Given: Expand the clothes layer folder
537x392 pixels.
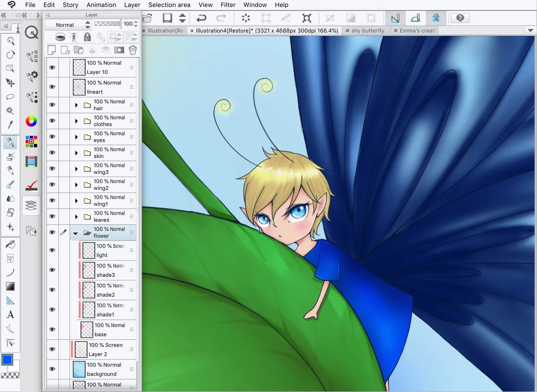Looking at the screenshot, I should (76, 121).
